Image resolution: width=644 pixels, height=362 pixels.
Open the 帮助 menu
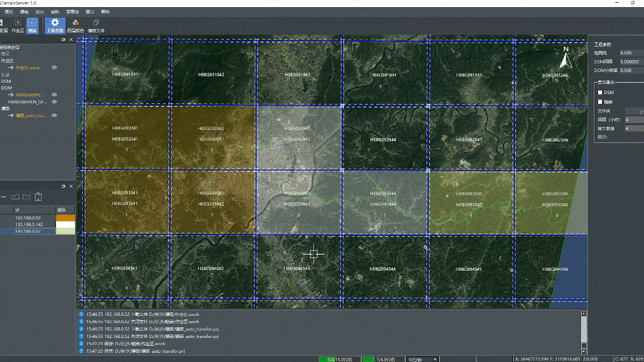(105, 12)
